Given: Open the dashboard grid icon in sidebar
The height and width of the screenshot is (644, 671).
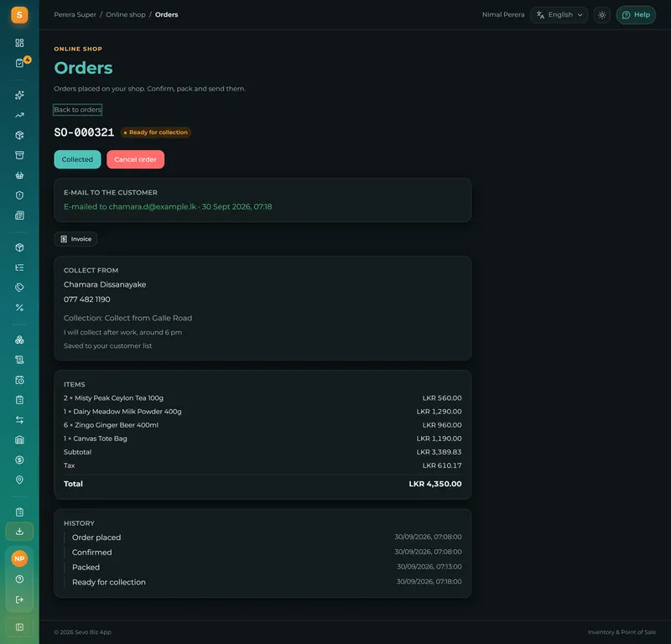Looking at the screenshot, I should click(x=19, y=43).
